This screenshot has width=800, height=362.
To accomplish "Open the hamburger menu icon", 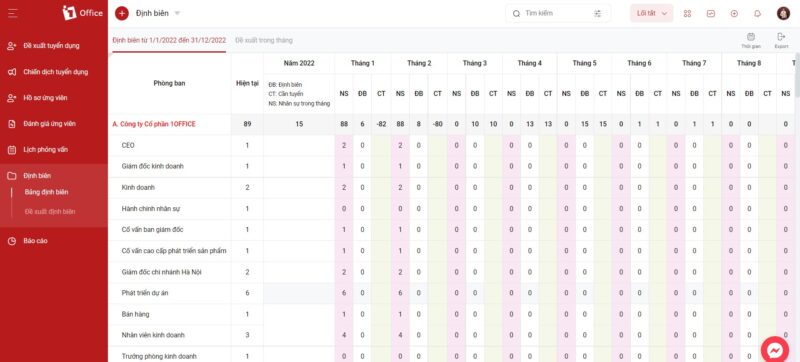I will pos(12,13).
